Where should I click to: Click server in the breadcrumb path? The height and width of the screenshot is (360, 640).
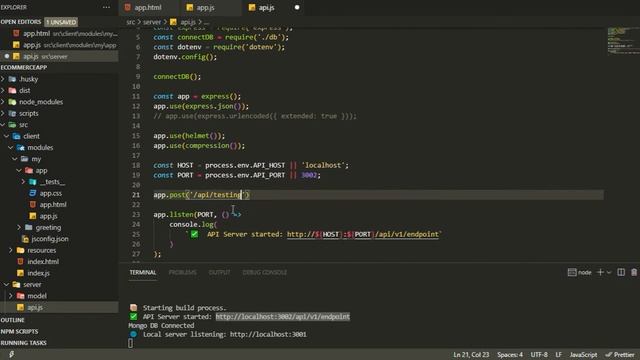click(x=152, y=22)
